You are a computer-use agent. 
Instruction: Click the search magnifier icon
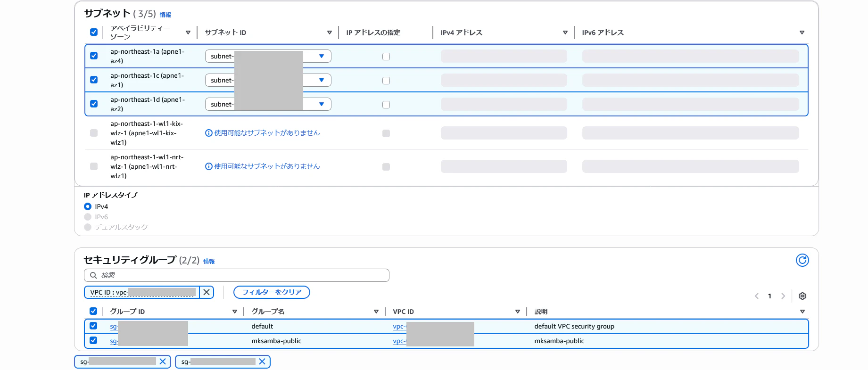click(93, 275)
